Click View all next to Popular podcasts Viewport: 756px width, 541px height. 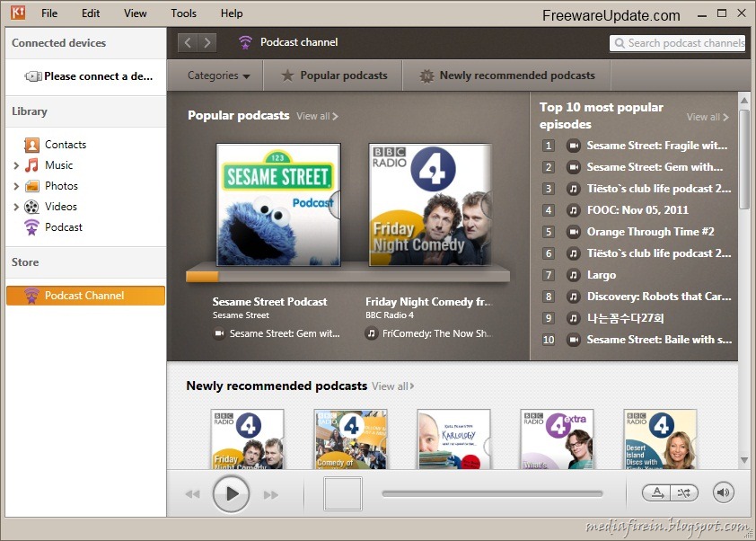pyautogui.click(x=317, y=116)
